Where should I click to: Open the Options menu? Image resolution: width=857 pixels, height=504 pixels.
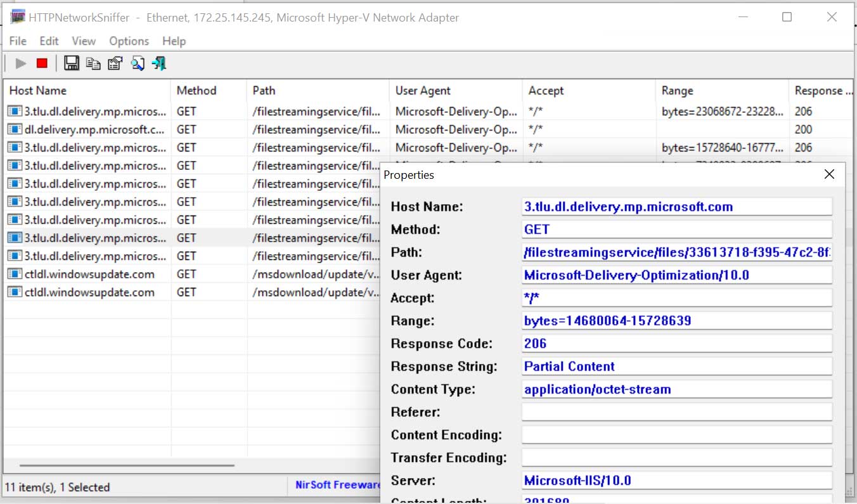pyautogui.click(x=129, y=41)
